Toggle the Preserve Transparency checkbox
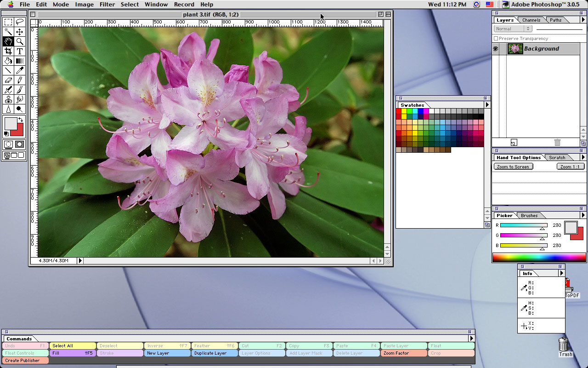The image size is (588, 368). click(x=496, y=39)
